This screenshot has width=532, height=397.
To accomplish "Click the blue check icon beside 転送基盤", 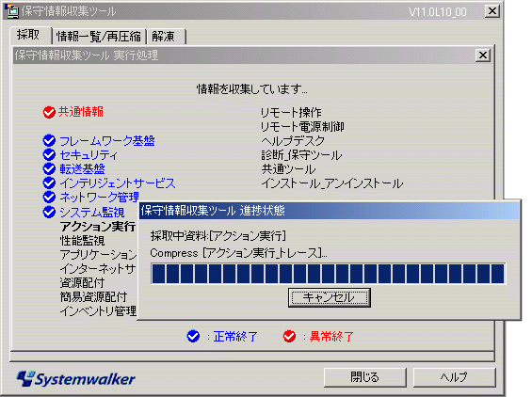I will click(49, 168).
